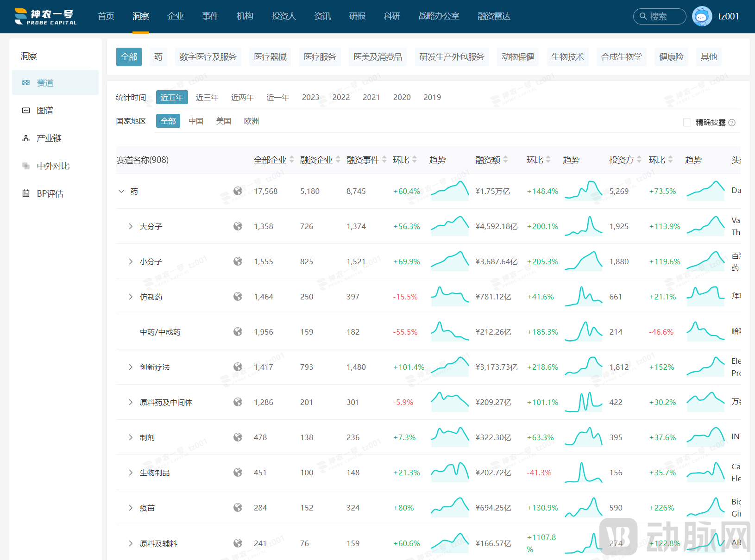Screen dimensions: 755x560
Task: Click the globe icon on the 药 row
Action: click(x=238, y=191)
